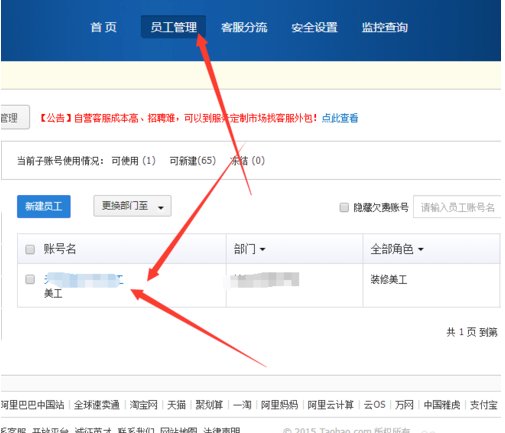Screen dimensions: 505x433
Task: Switch to the 员工管理 tab
Action: (x=173, y=27)
